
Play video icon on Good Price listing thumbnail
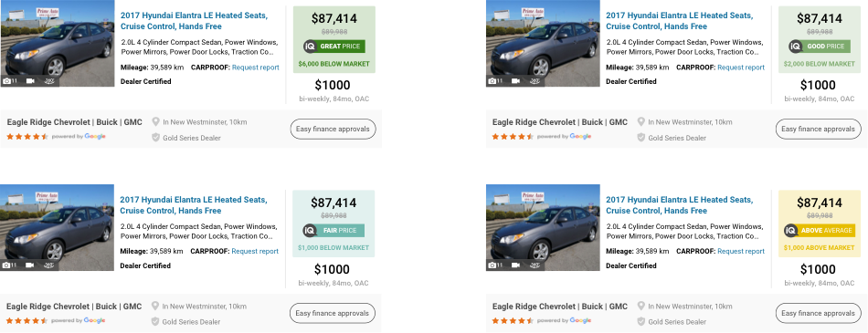(x=515, y=81)
